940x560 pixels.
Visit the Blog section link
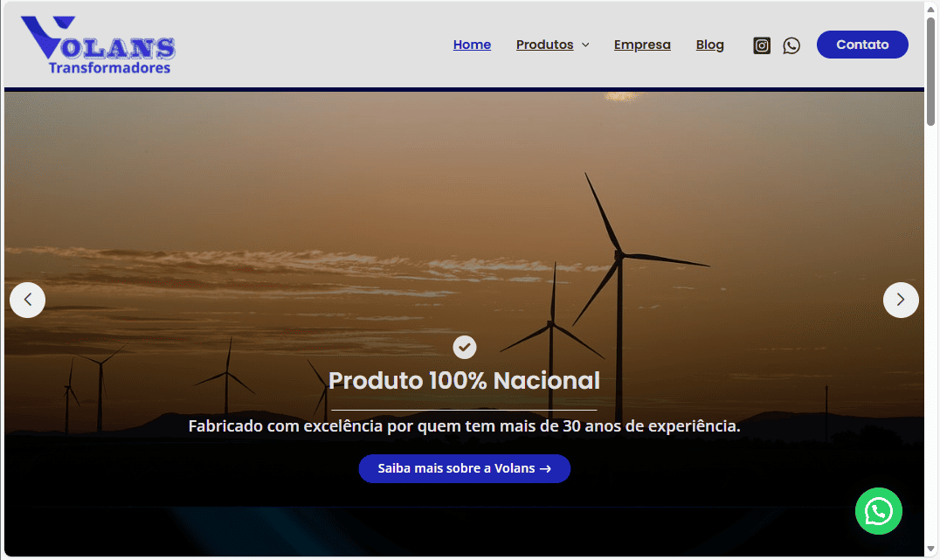point(709,45)
